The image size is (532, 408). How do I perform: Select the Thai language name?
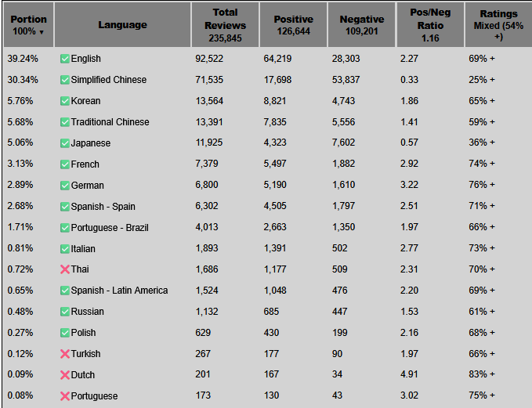pos(80,269)
